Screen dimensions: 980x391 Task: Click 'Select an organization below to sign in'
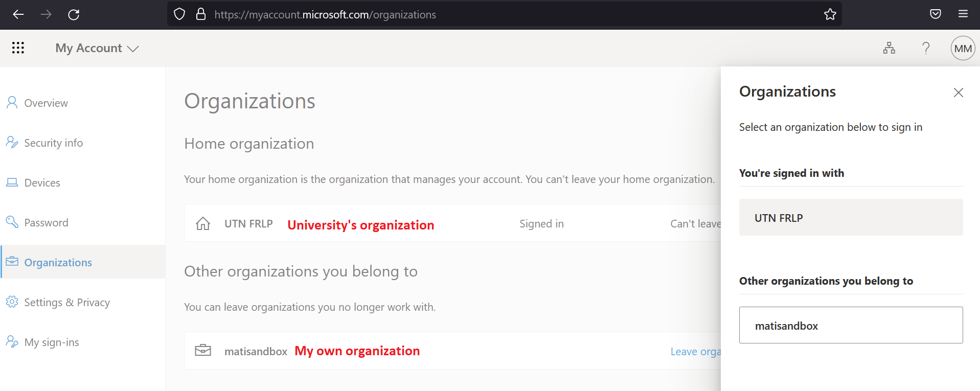(831, 127)
